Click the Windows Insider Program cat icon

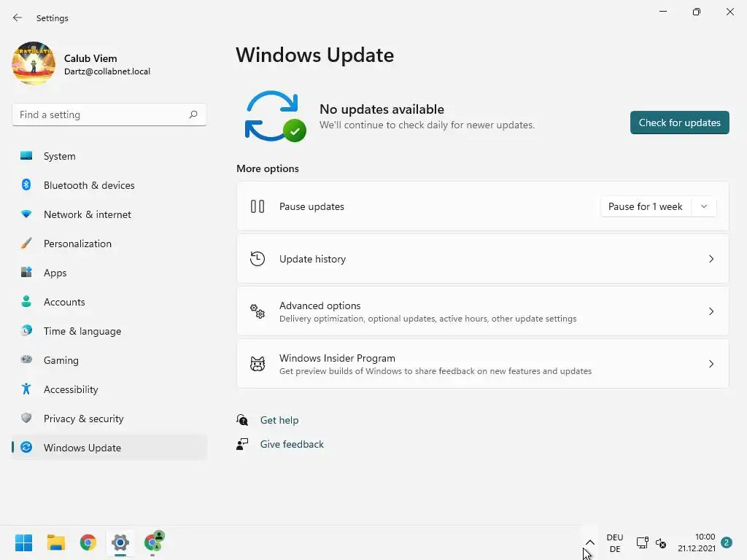pos(258,364)
